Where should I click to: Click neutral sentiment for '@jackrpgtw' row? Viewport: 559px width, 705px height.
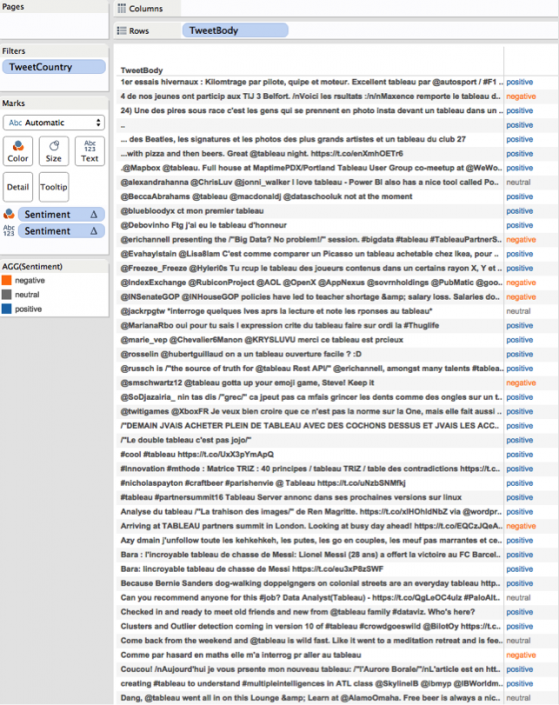click(518, 311)
